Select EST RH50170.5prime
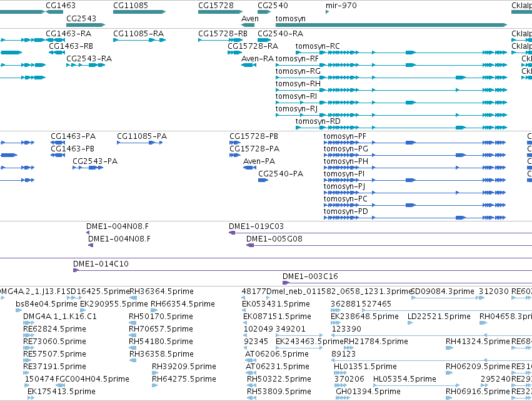This screenshot has height=401, width=532. tap(133, 323)
